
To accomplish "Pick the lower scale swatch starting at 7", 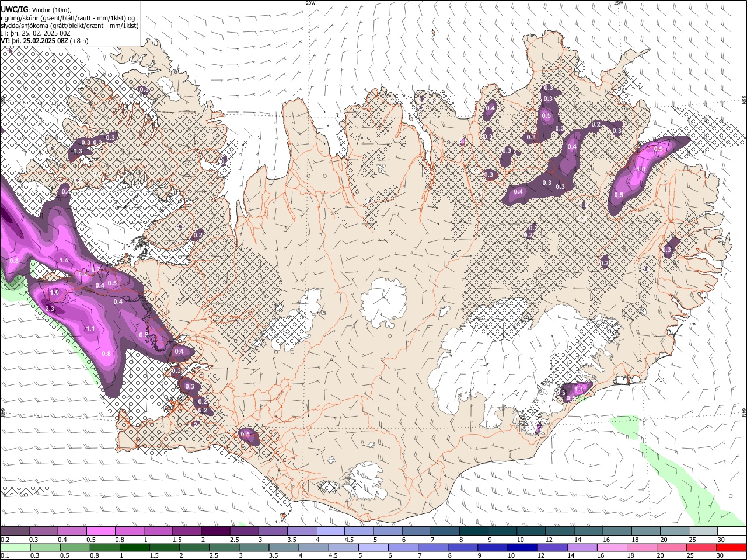I will tap(434, 547).
